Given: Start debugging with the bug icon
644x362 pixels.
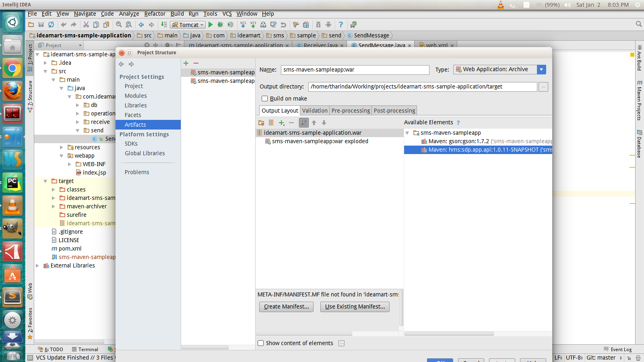Looking at the screenshot, I should click(x=220, y=25).
